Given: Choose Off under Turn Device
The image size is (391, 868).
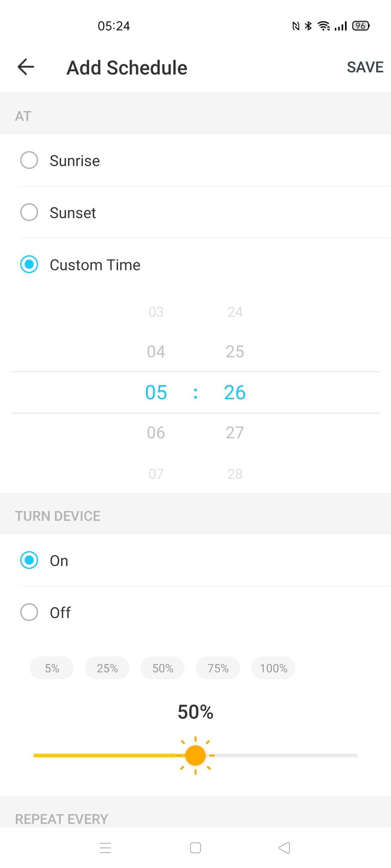Looking at the screenshot, I should click(x=29, y=612).
